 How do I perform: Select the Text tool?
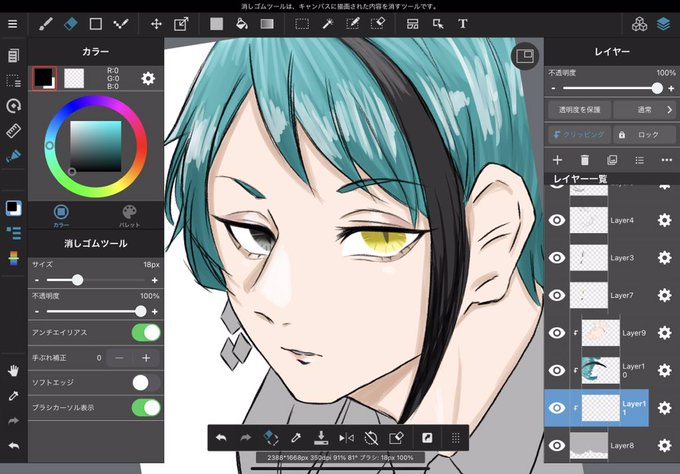pos(463,24)
